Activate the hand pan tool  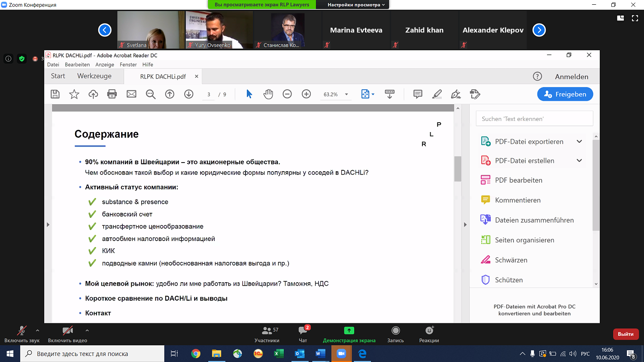[268, 94]
